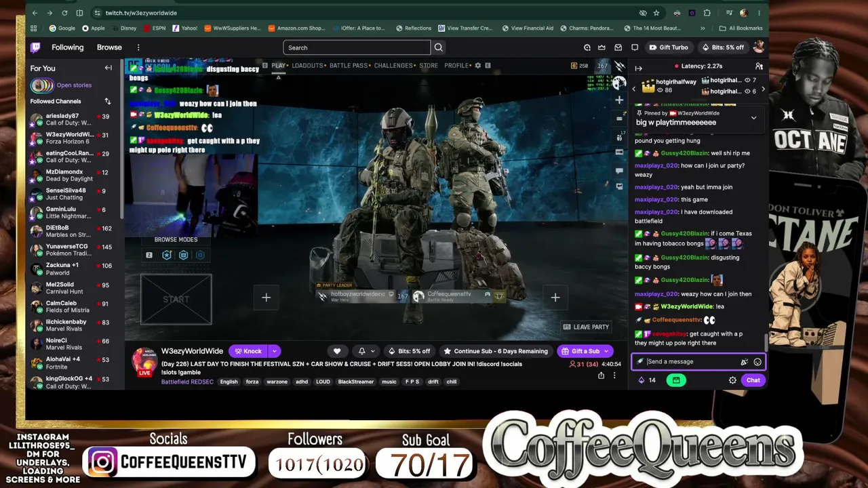
Task: Select the in-game BATTLE PASS menu
Action: pos(349,66)
